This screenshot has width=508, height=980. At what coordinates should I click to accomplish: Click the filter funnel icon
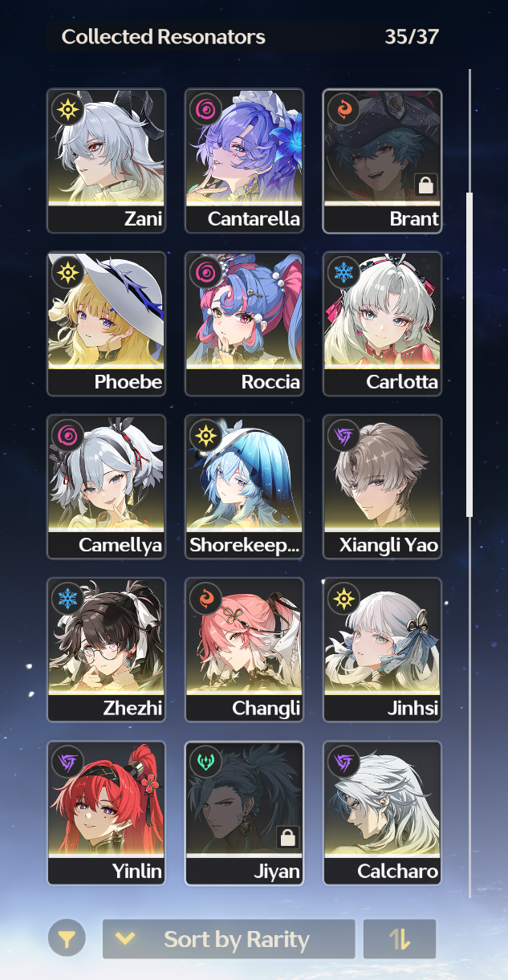(x=67, y=938)
